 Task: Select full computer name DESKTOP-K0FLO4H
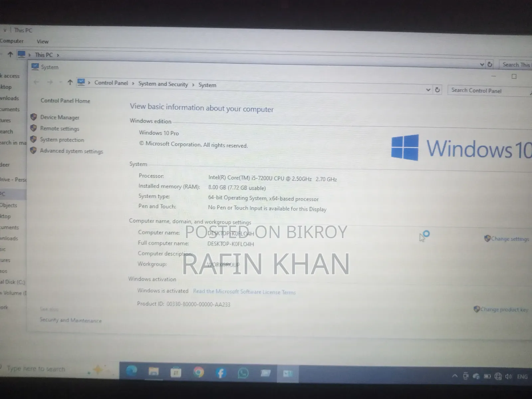coord(231,244)
